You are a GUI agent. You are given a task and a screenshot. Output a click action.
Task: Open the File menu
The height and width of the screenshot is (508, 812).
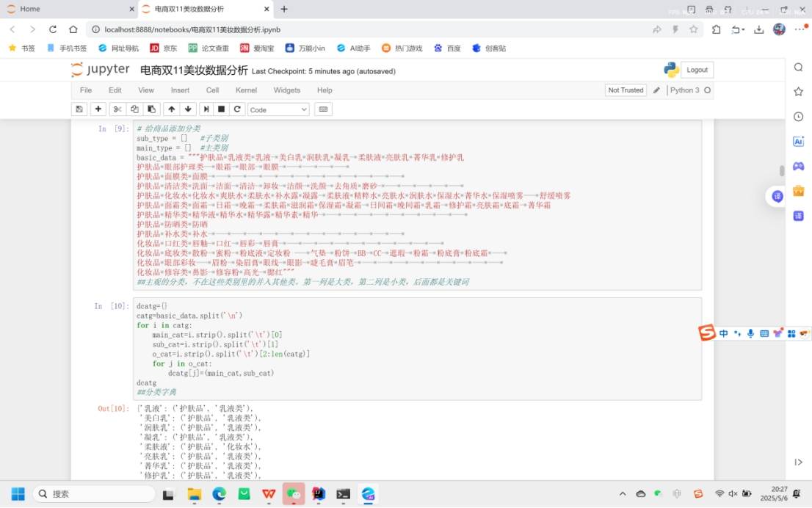point(86,90)
